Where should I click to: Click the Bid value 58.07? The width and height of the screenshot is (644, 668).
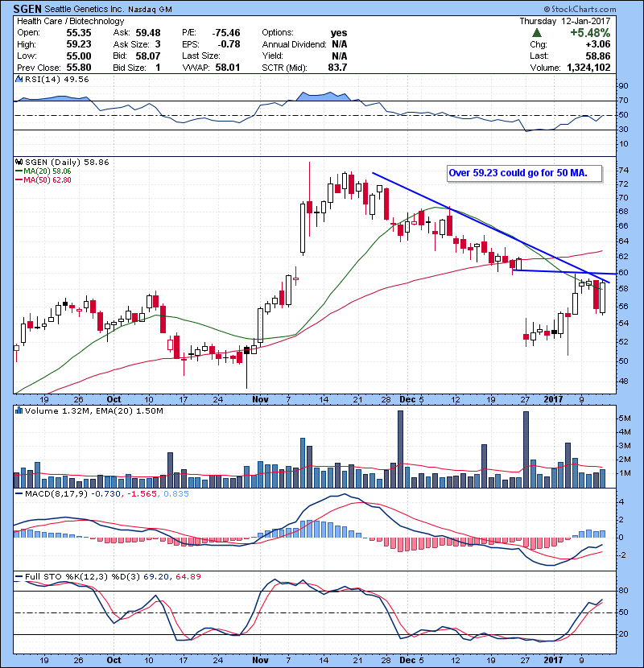pyautogui.click(x=148, y=56)
